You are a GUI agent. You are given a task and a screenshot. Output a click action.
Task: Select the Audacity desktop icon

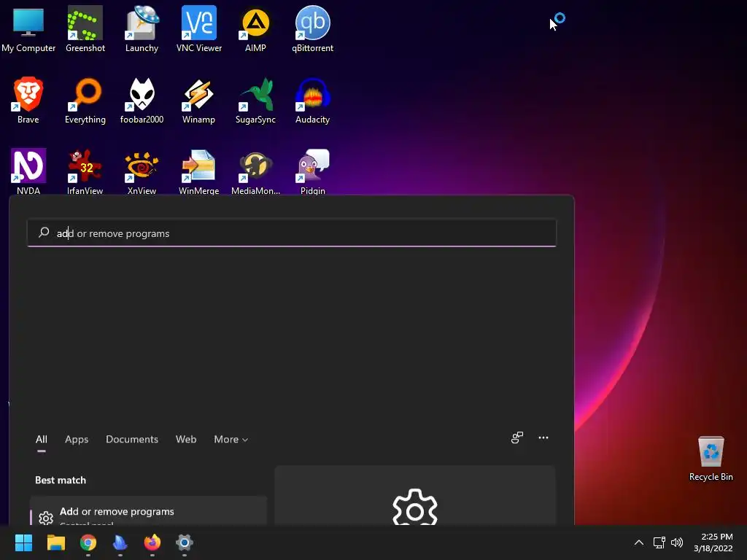[x=312, y=101]
